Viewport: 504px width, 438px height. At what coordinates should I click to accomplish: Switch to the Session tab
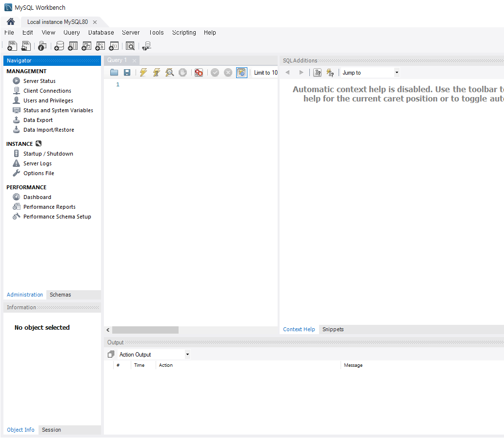pyautogui.click(x=51, y=430)
